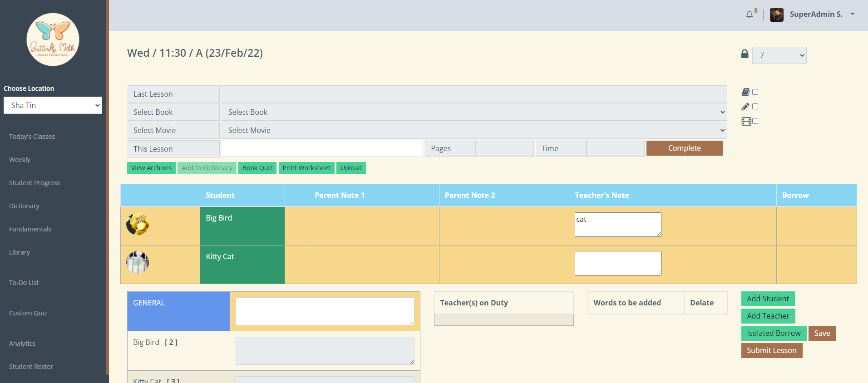Click the View Archives button
868x383 pixels.
(x=151, y=168)
